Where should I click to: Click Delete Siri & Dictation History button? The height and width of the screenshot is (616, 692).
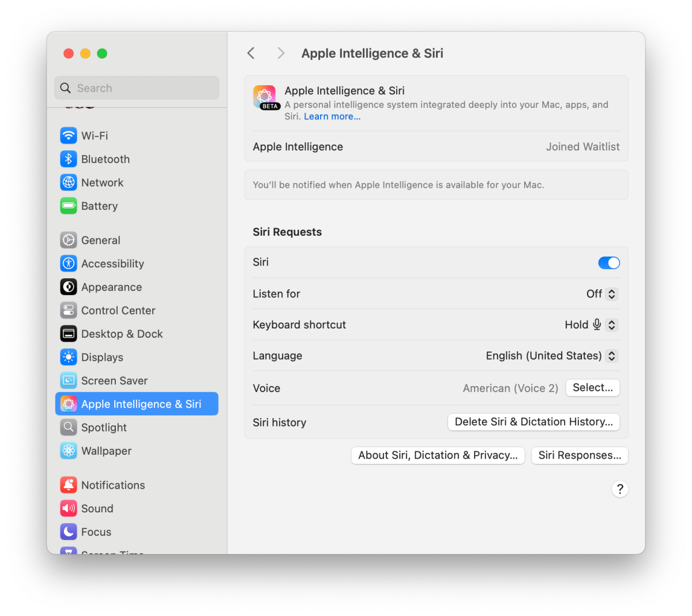(x=534, y=422)
